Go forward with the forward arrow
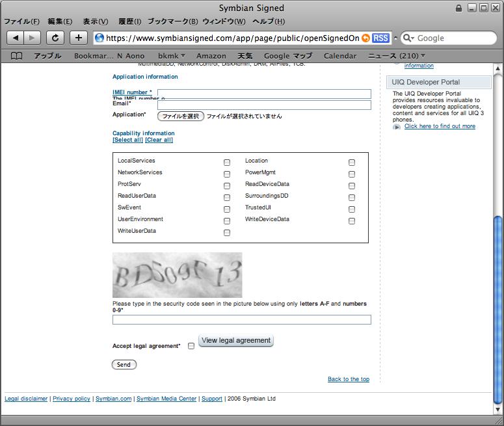The width and height of the screenshot is (504, 426). (x=33, y=38)
